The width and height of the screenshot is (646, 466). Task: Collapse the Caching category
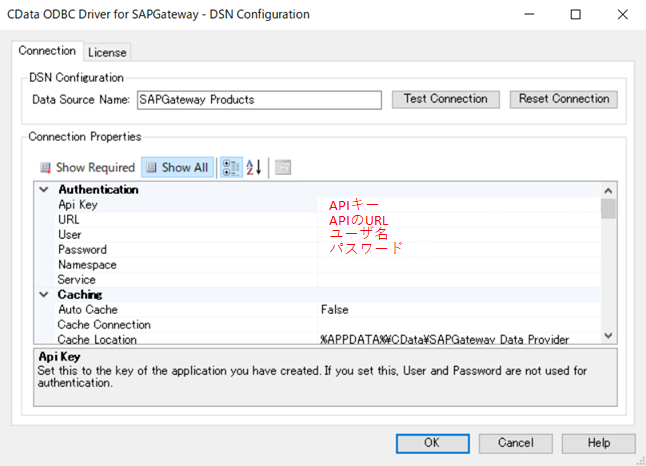[44, 295]
